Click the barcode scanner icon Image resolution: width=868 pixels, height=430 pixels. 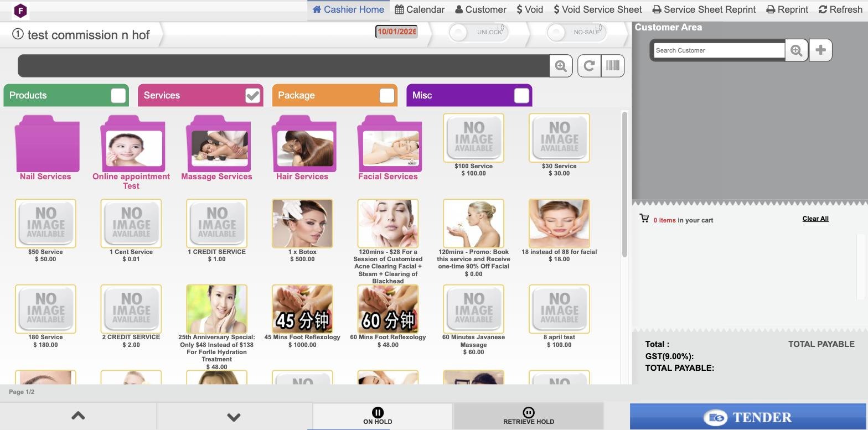(x=613, y=66)
